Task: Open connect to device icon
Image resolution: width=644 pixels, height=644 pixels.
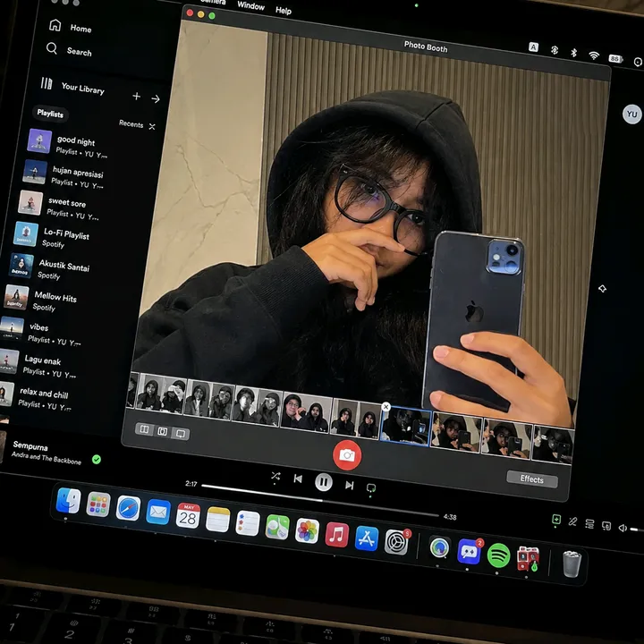Action: pyautogui.click(x=606, y=526)
